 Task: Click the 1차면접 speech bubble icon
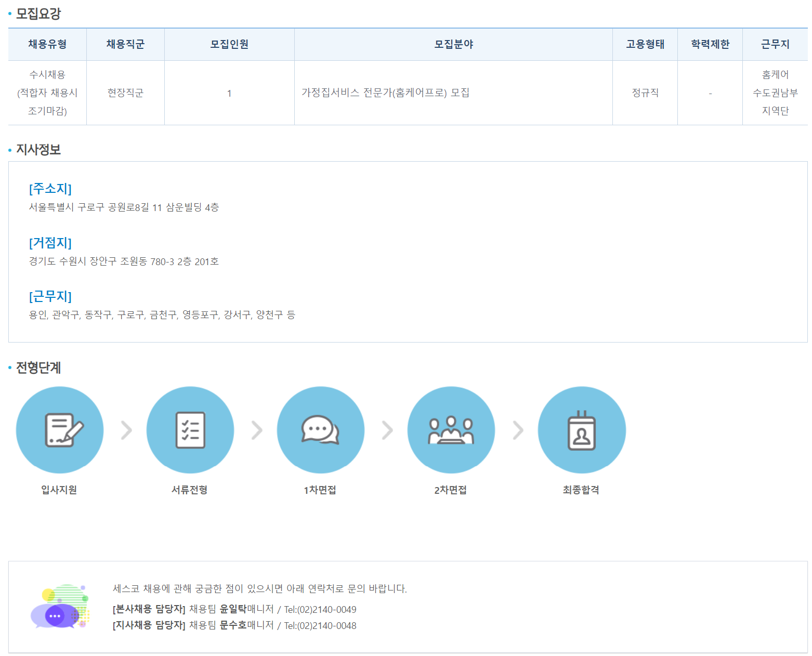pos(321,430)
